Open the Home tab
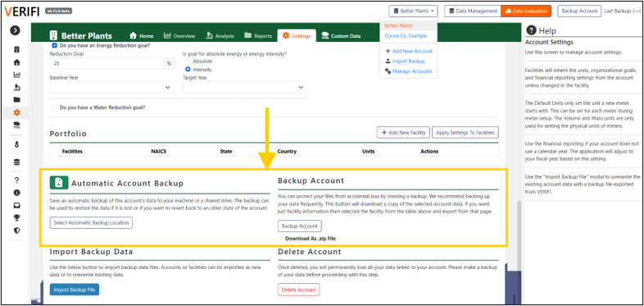Image resolution: width=644 pixels, height=306 pixels. click(x=141, y=36)
